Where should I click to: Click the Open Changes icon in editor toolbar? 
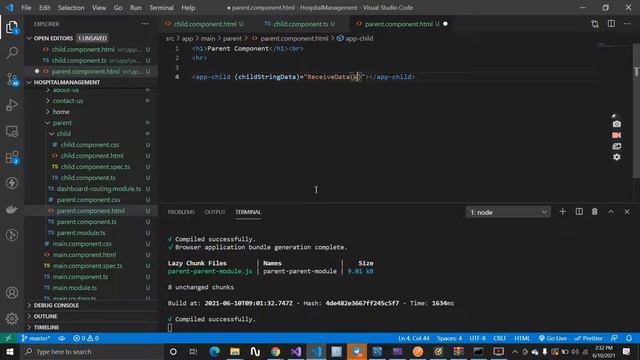click(595, 24)
